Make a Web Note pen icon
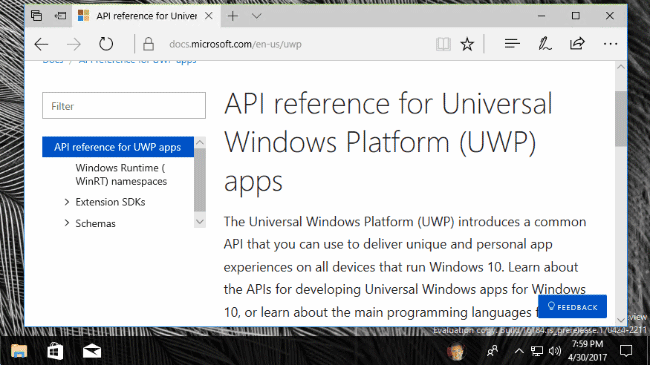650x365 pixels. click(x=544, y=44)
